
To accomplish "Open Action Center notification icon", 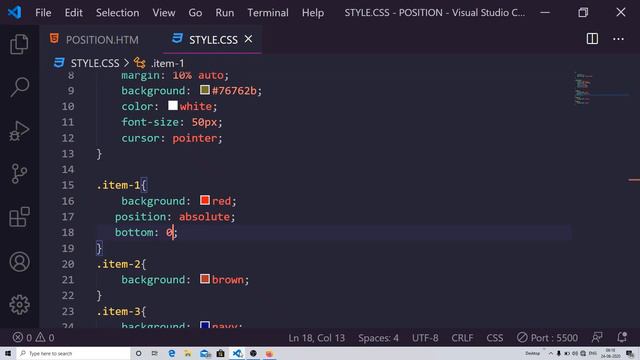I will (631, 353).
